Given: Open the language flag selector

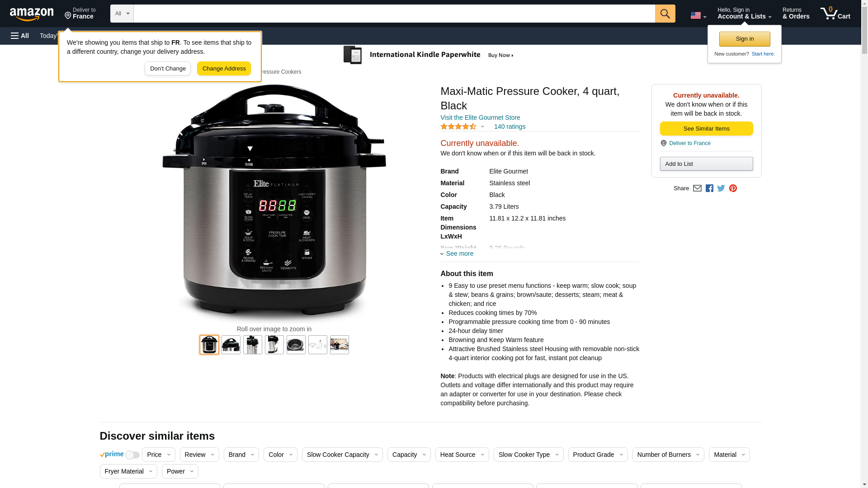Looking at the screenshot, I should coord(698,15).
